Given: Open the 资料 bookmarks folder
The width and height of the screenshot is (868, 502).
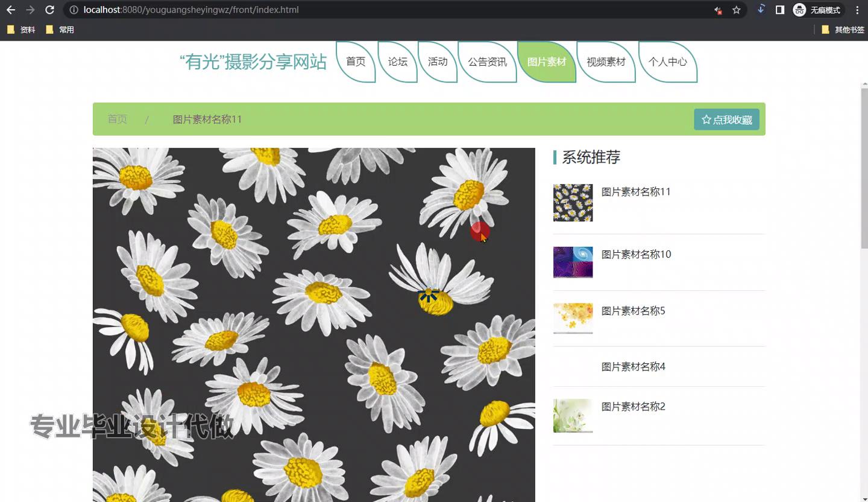Looking at the screenshot, I should (x=21, y=30).
